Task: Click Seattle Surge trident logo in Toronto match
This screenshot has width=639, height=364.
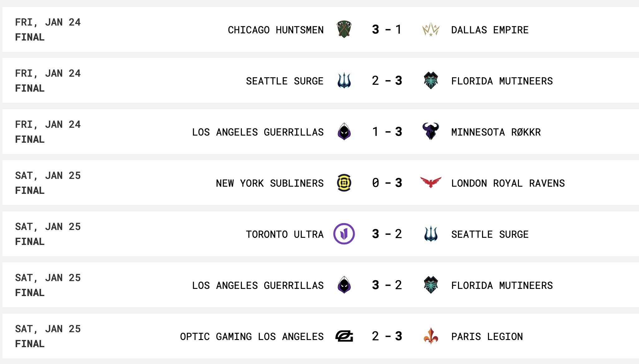Action: click(x=431, y=234)
